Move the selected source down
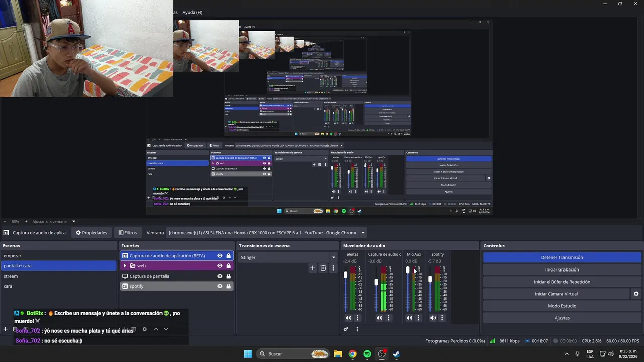 tap(166, 329)
